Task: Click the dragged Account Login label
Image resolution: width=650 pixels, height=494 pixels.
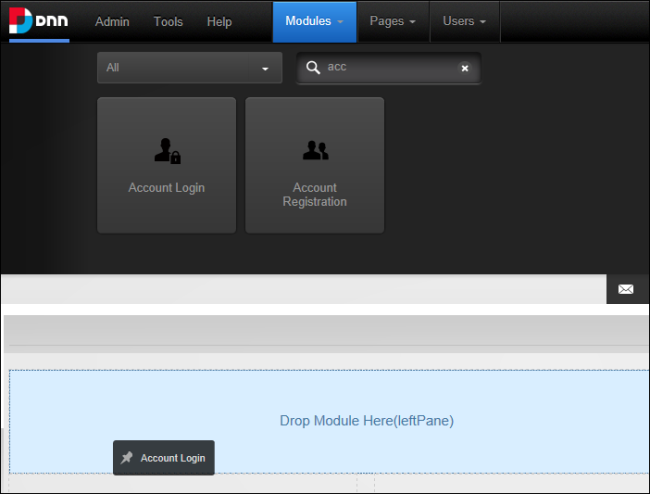Action: click(173, 458)
